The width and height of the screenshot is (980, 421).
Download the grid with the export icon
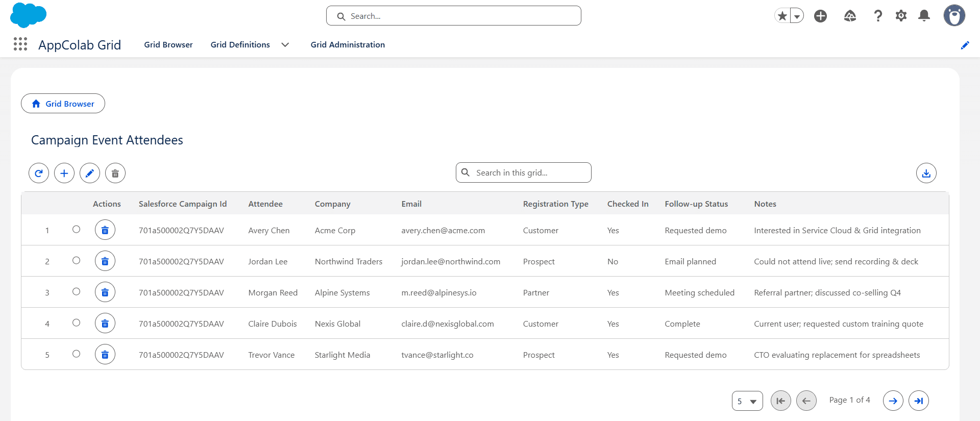pyautogui.click(x=926, y=173)
